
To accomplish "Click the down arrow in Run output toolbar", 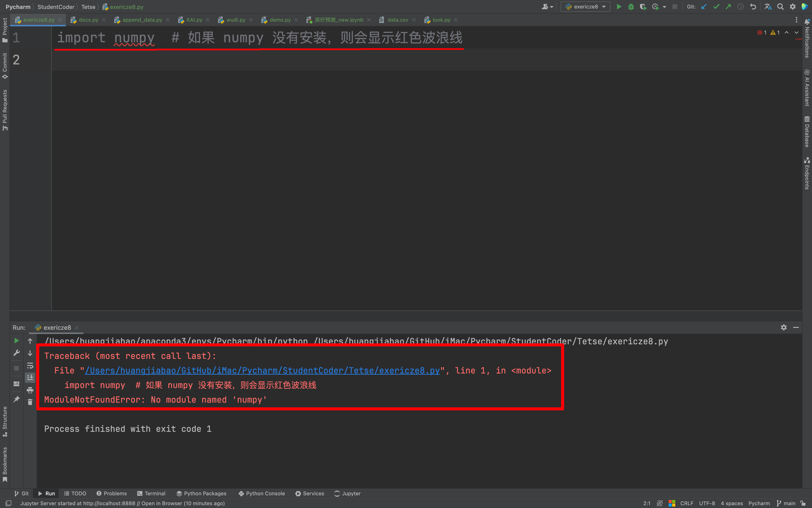I will click(30, 353).
